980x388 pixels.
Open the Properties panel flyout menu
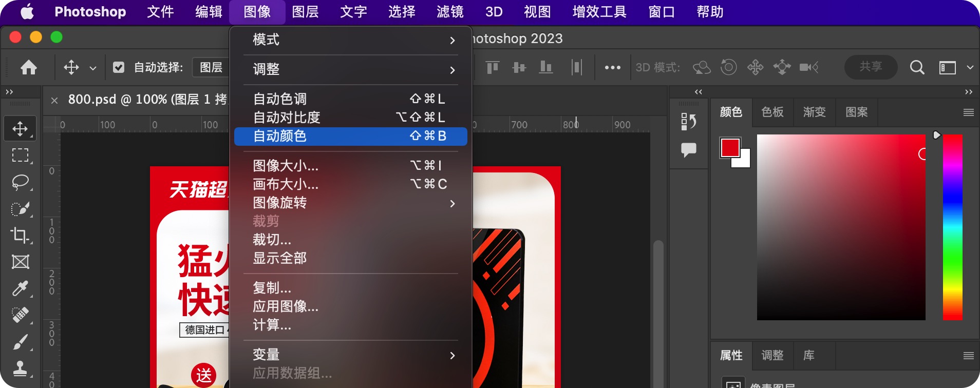pyautogui.click(x=968, y=356)
